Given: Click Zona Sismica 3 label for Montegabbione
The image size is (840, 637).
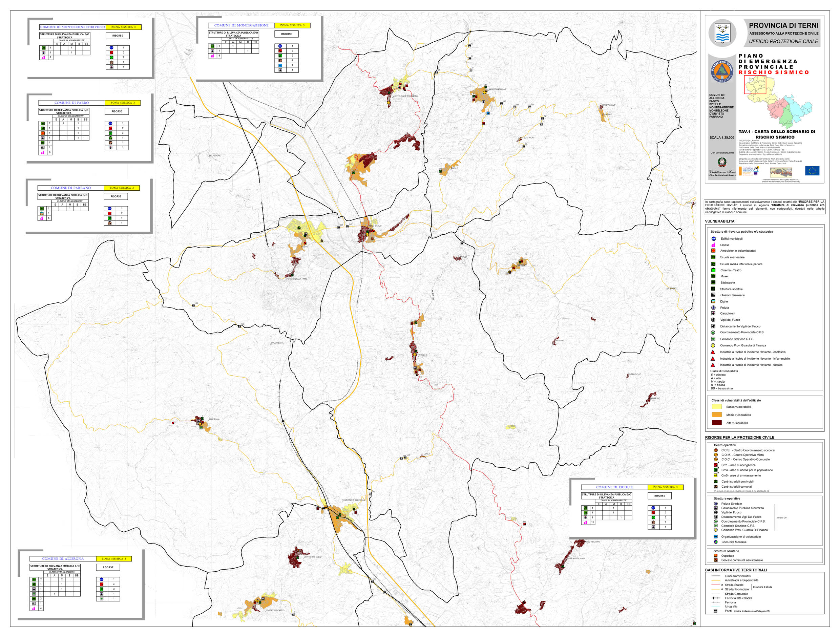Looking at the screenshot, I should 292,25.
